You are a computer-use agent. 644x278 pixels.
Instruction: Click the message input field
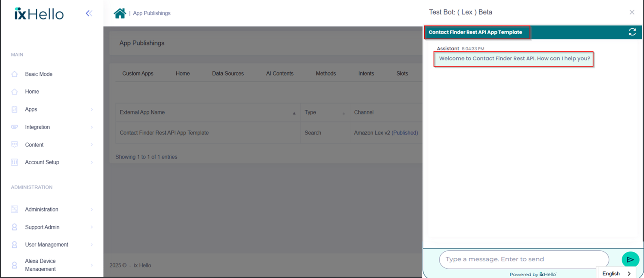click(524, 259)
